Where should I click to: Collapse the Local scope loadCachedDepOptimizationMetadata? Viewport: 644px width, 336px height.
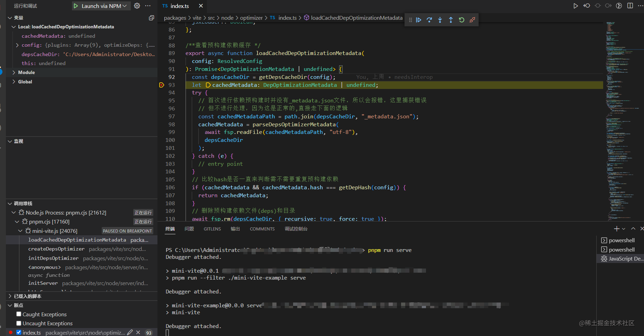pyautogui.click(x=13, y=27)
